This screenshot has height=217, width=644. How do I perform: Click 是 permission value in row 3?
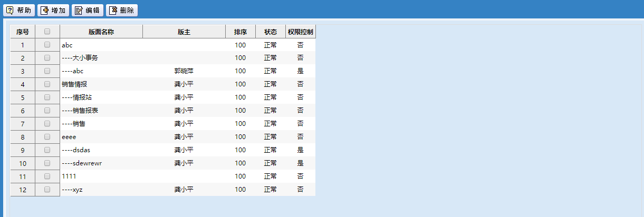coord(301,71)
